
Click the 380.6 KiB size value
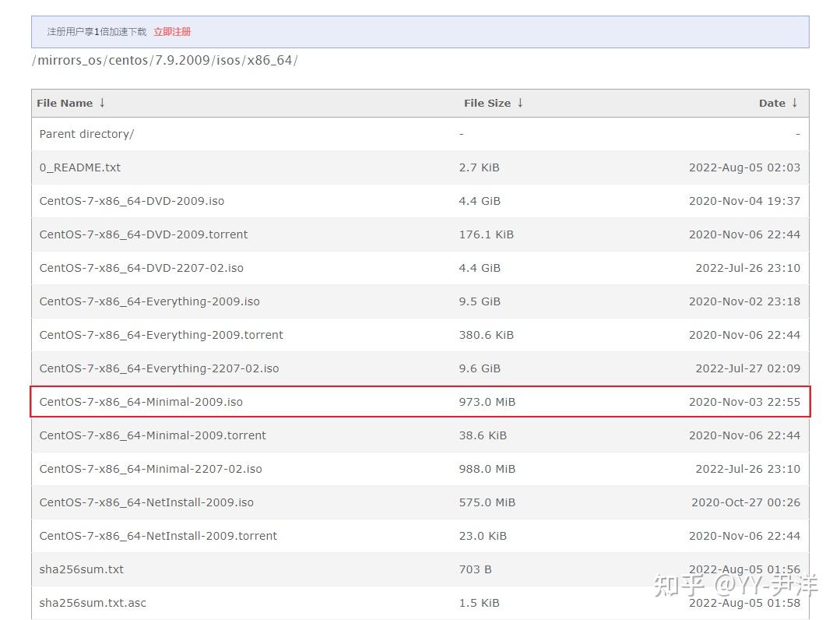(x=486, y=335)
